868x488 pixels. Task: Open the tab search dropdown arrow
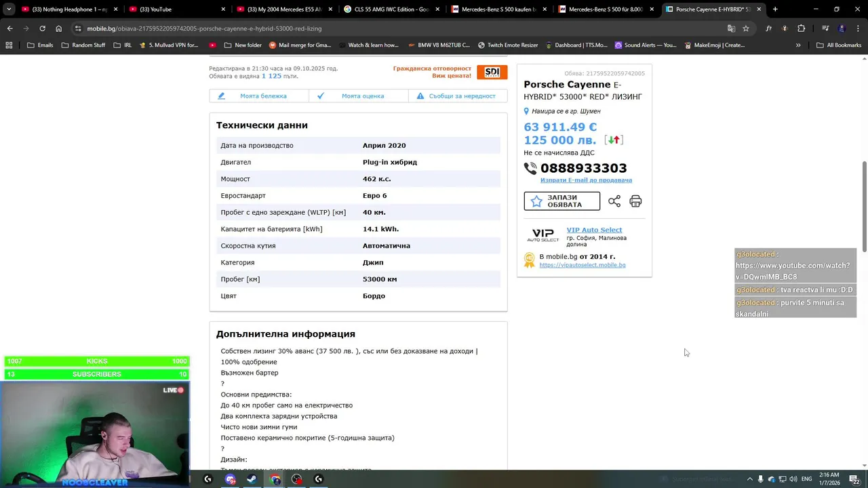point(9,9)
